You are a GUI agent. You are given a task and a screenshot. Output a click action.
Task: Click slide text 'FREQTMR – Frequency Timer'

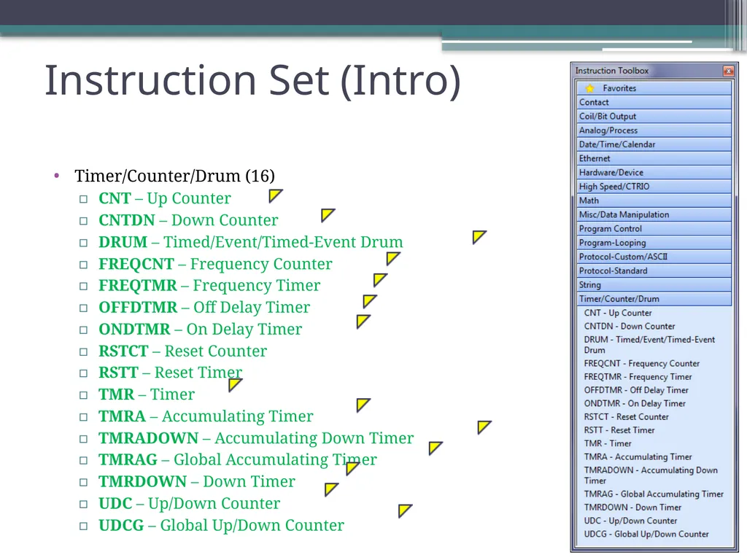pos(209,285)
